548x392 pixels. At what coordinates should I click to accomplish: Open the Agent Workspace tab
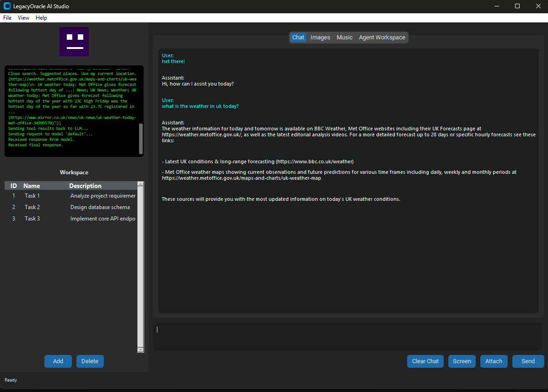382,38
